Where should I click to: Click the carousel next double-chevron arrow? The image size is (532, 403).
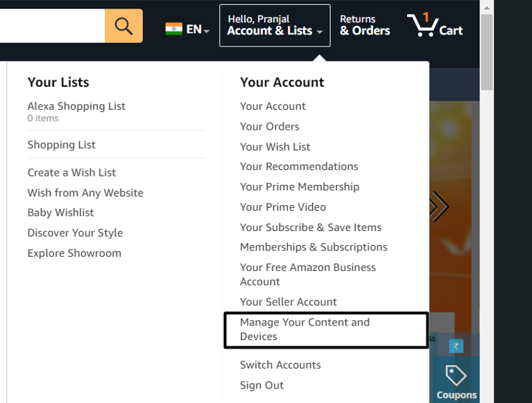click(438, 207)
